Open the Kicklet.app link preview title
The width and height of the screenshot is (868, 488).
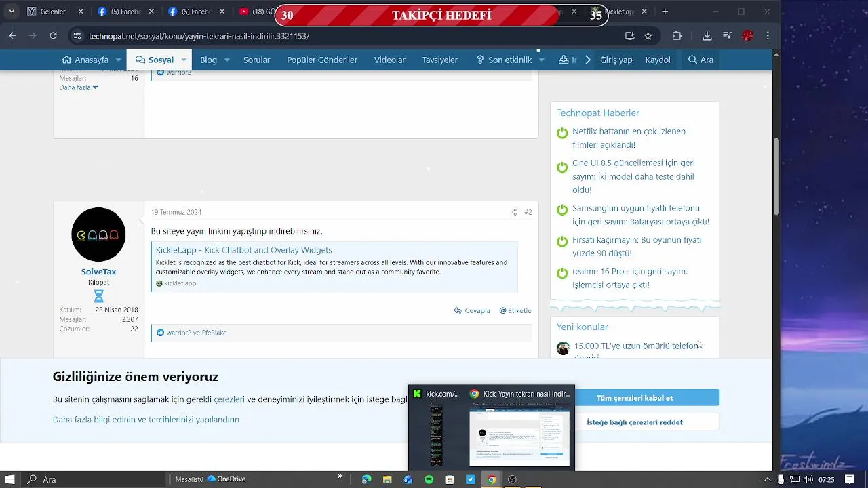[243, 250]
